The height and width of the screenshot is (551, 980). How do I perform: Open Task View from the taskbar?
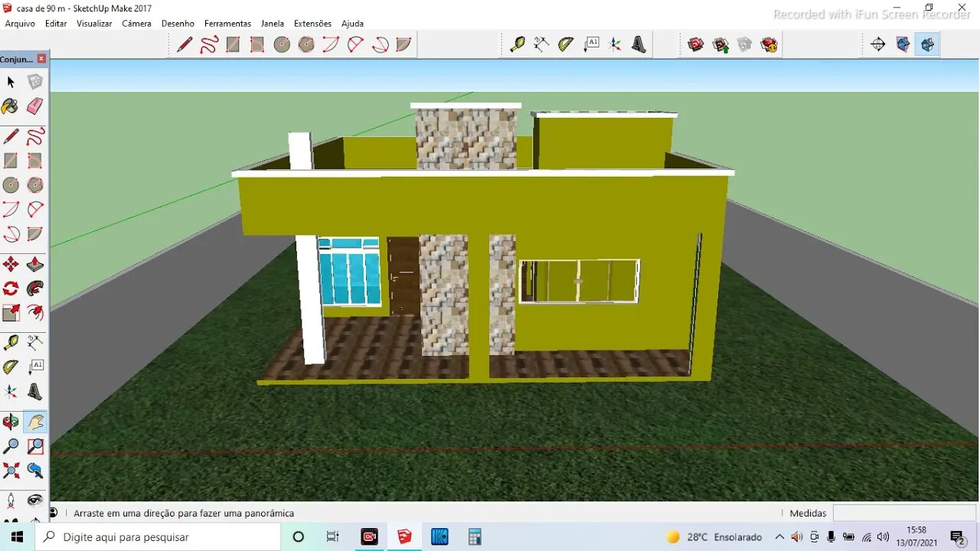332,537
